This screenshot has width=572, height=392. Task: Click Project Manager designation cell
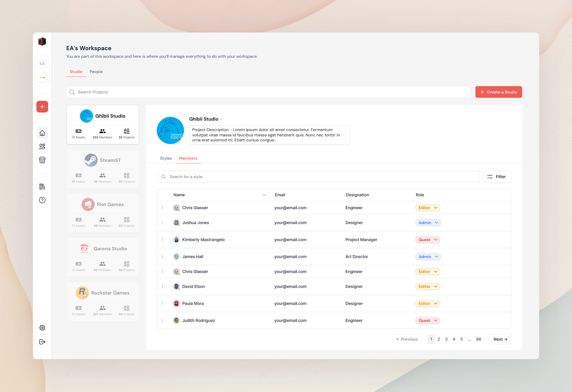pyautogui.click(x=361, y=240)
